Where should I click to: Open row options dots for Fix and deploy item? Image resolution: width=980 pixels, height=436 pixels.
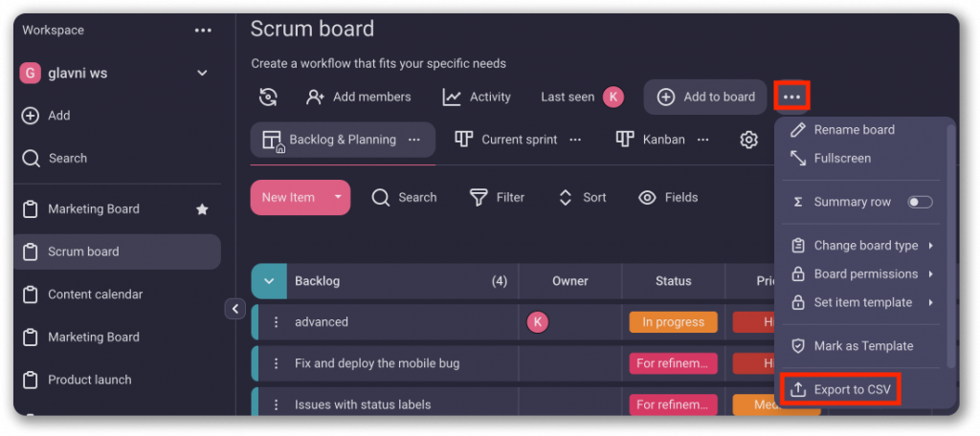point(277,363)
